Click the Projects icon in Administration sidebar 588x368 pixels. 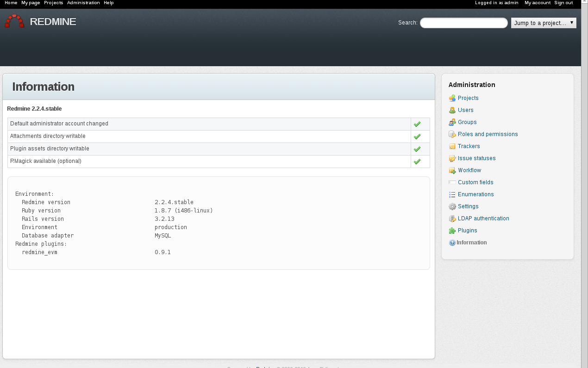point(452,98)
